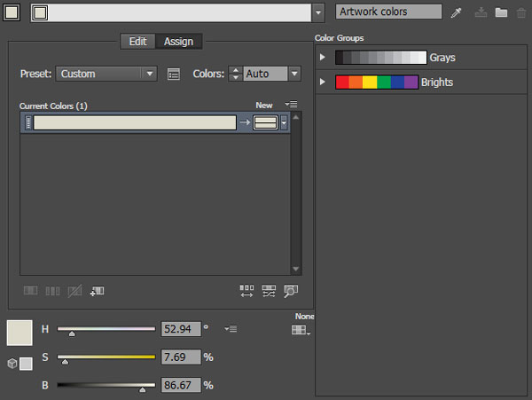Click the Artwork colors name field
The height and width of the screenshot is (400, 532).
(389, 12)
